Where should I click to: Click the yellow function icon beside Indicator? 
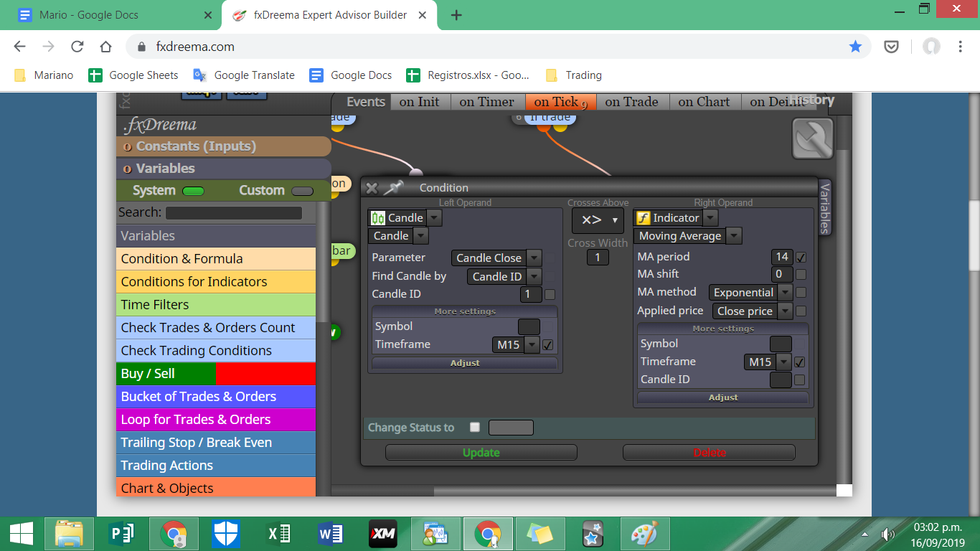[x=644, y=218]
